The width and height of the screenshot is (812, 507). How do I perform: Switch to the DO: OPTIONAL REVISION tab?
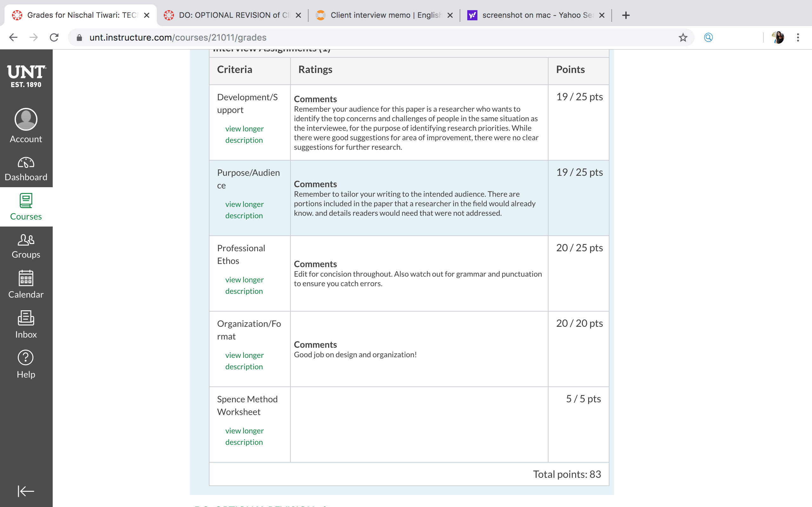coord(232,15)
